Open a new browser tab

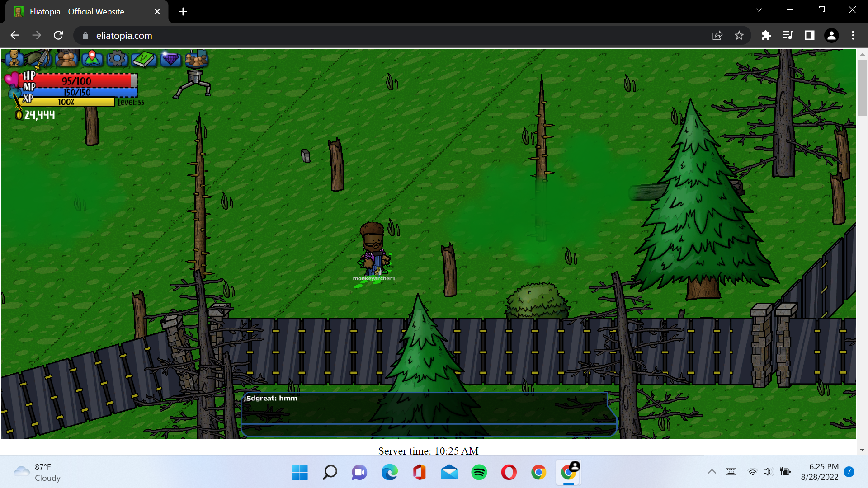coord(183,12)
